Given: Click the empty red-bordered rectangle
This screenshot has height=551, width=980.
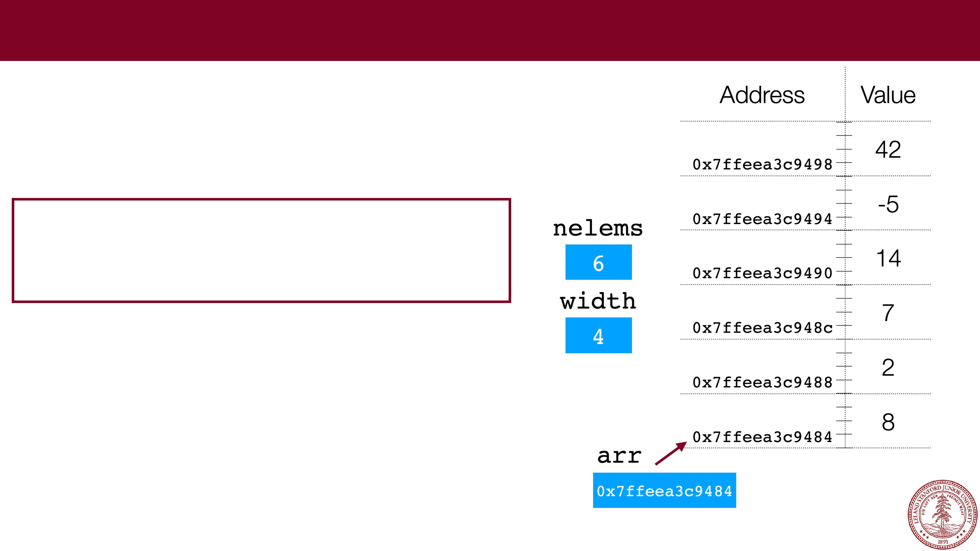Looking at the screenshot, I should (x=261, y=251).
